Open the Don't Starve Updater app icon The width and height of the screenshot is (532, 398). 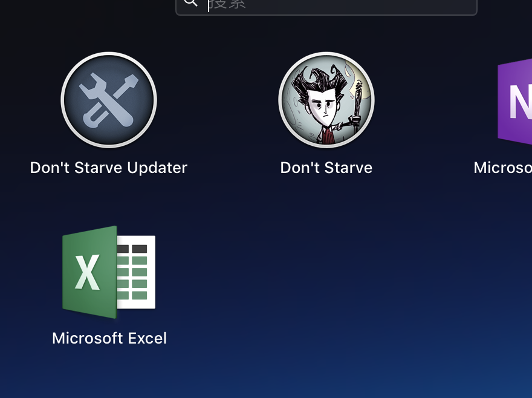(109, 100)
